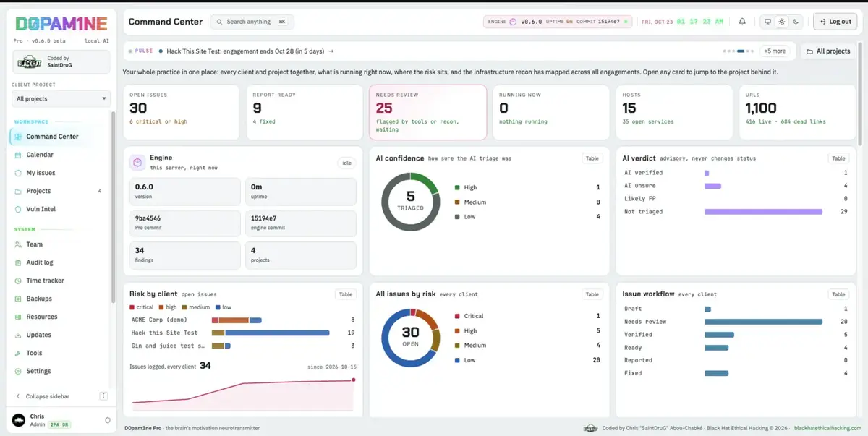Click the idle status badge

[x=347, y=163]
